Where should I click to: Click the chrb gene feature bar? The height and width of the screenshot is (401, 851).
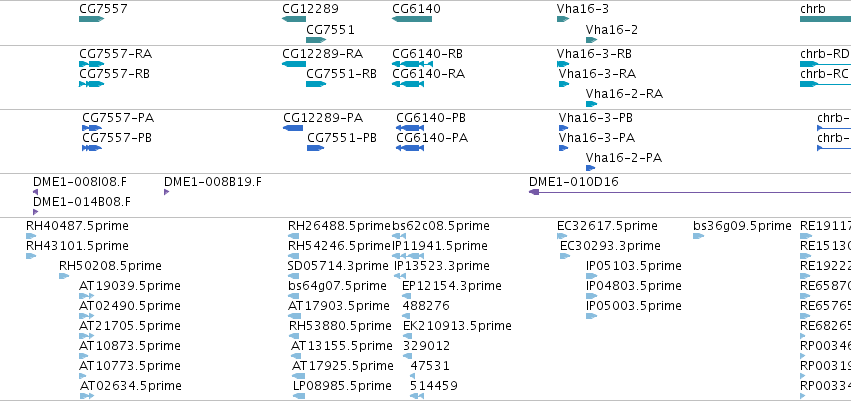click(825, 19)
